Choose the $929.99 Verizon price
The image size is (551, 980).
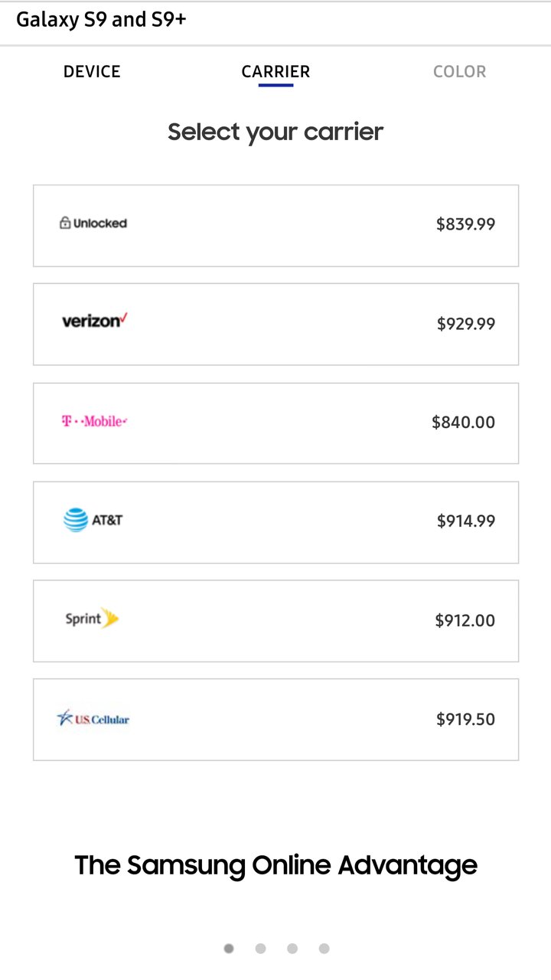[x=466, y=324]
